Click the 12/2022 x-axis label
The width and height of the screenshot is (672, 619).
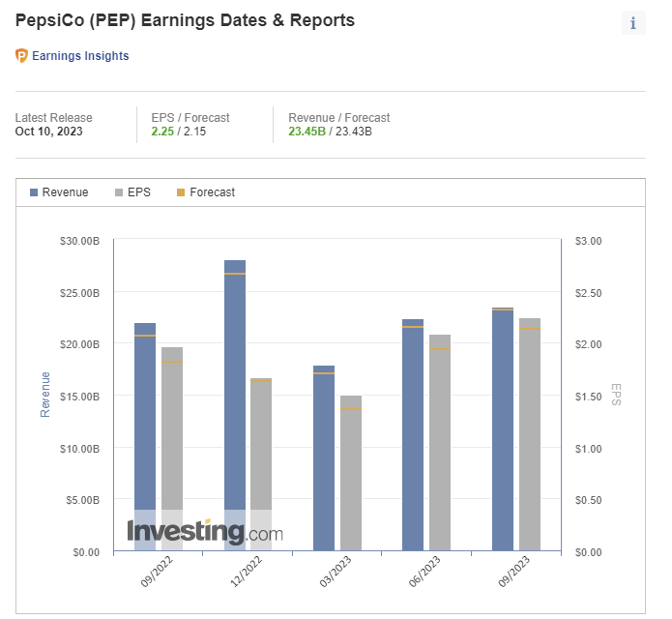click(x=246, y=572)
